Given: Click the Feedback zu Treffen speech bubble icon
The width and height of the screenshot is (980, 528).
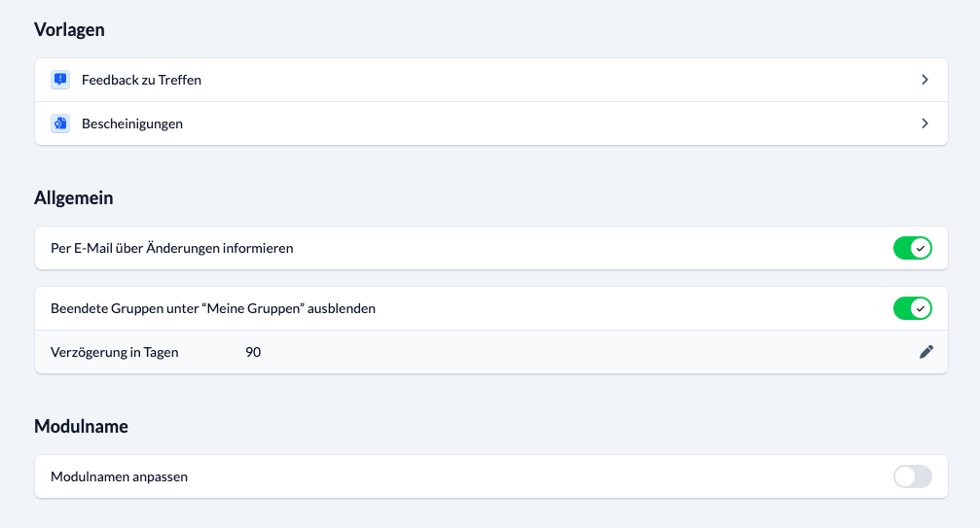Looking at the screenshot, I should (x=60, y=80).
